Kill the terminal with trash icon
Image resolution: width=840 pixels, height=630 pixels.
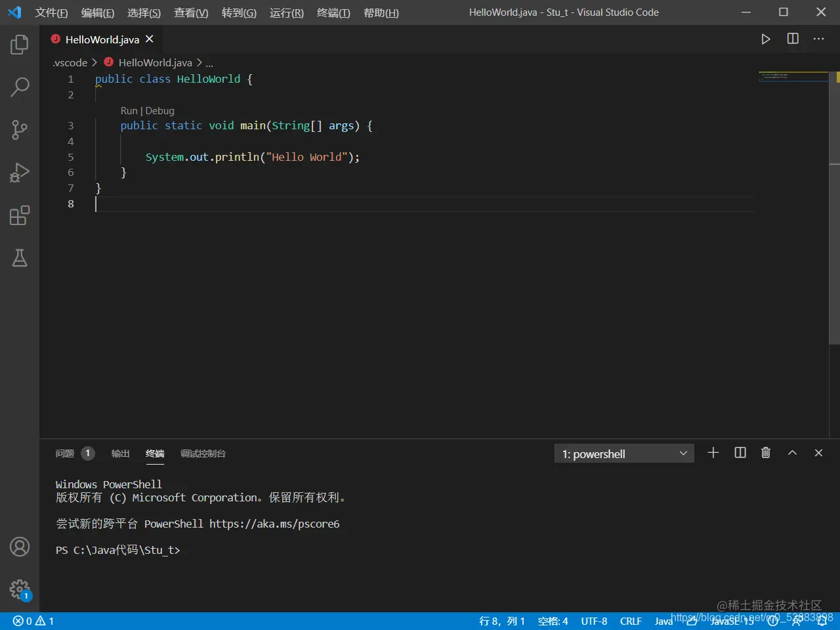point(766,453)
